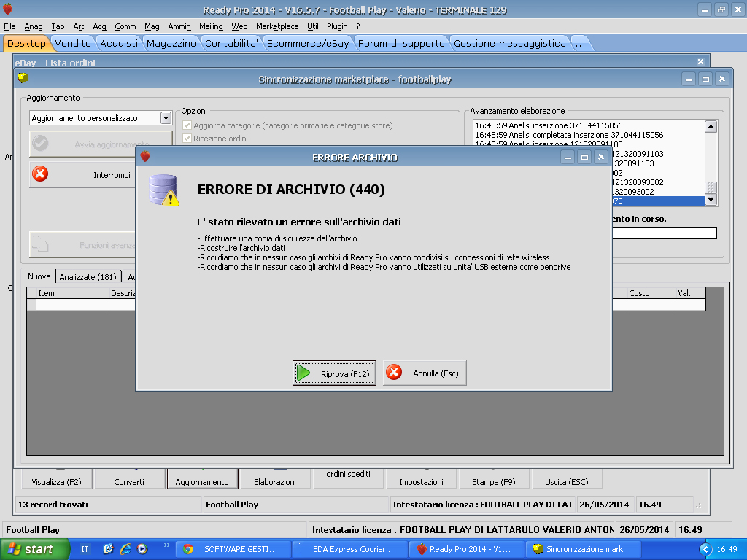Switch to the Vendite tab
Viewport: 747px width, 560px height.
[x=73, y=43]
